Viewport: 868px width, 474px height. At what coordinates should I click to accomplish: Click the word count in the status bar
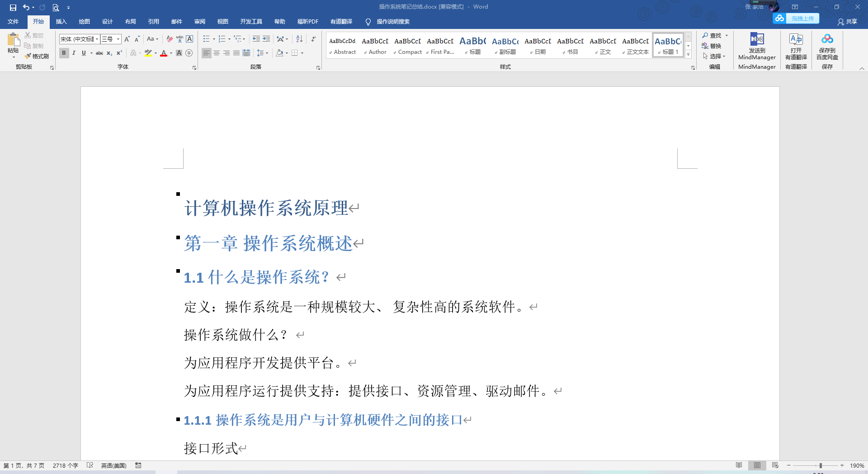point(65,465)
